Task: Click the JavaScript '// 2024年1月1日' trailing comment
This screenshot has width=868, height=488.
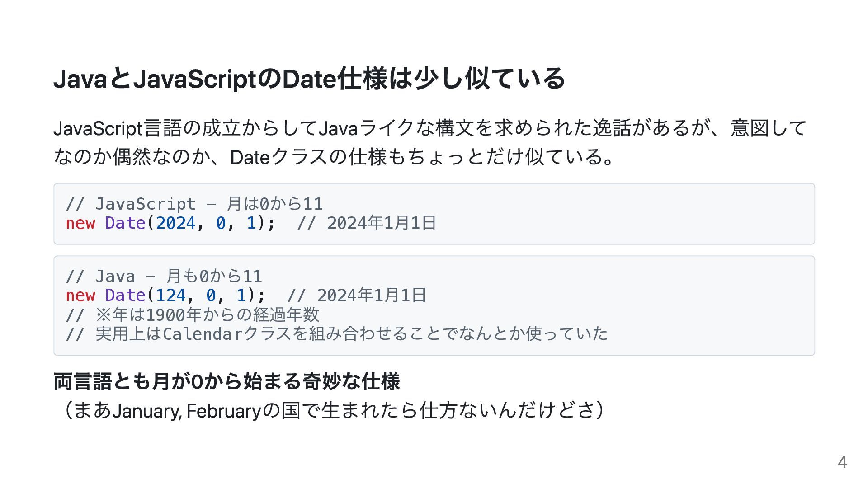Action: 367,223
